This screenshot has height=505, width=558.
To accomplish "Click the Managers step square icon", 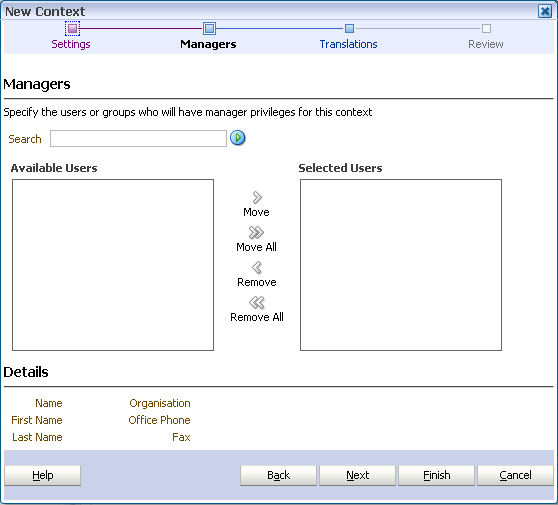I will (209, 28).
